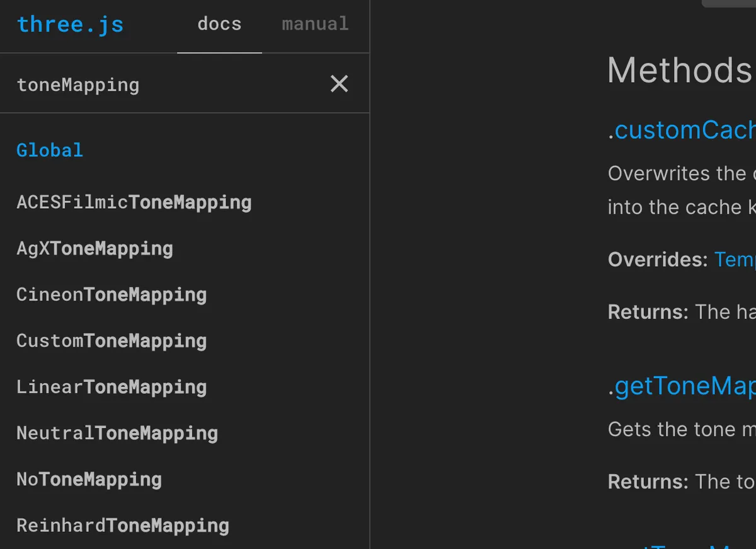756x549 pixels.
Task: Switch to the docs tab
Action: 219,25
